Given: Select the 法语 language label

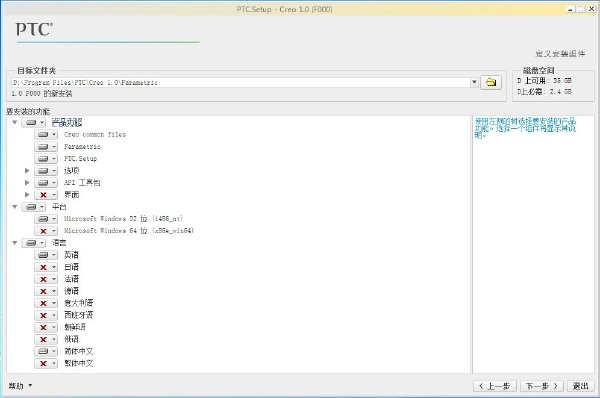Looking at the screenshot, I should (72, 279).
